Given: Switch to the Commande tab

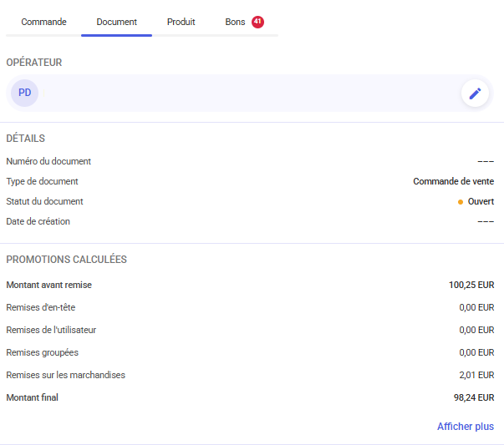Looking at the screenshot, I should point(43,22).
